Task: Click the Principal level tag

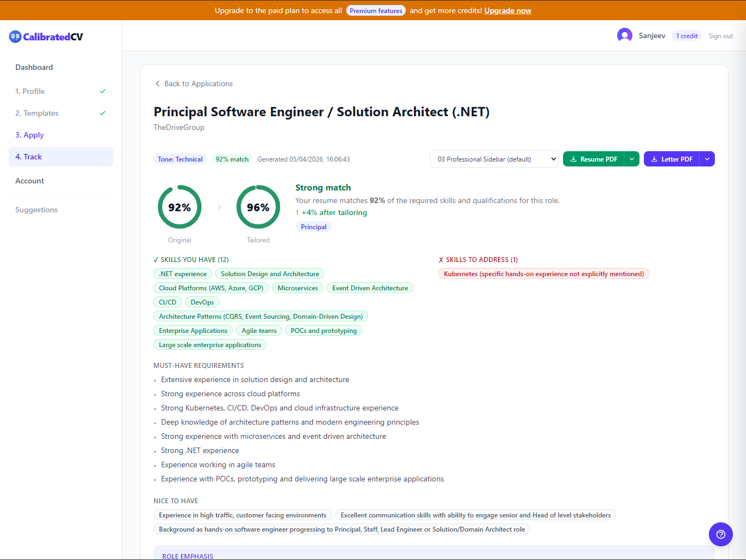Action: coord(313,227)
